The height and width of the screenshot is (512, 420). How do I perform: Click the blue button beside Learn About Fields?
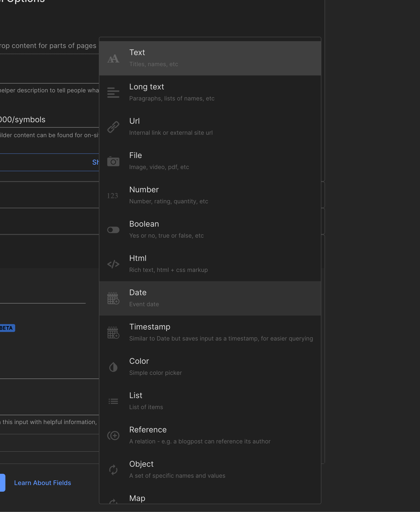(x=2, y=483)
